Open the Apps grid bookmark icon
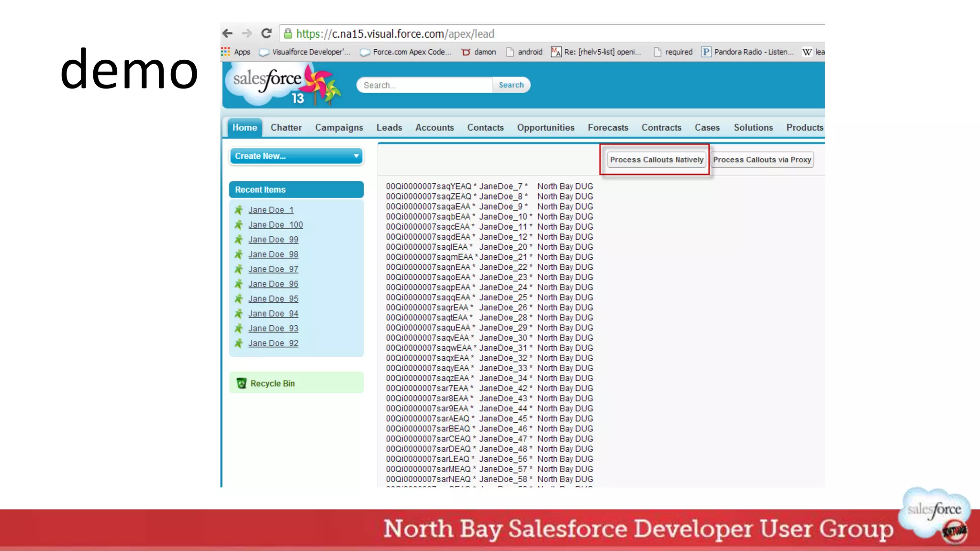The width and height of the screenshot is (980, 551). coord(225,52)
